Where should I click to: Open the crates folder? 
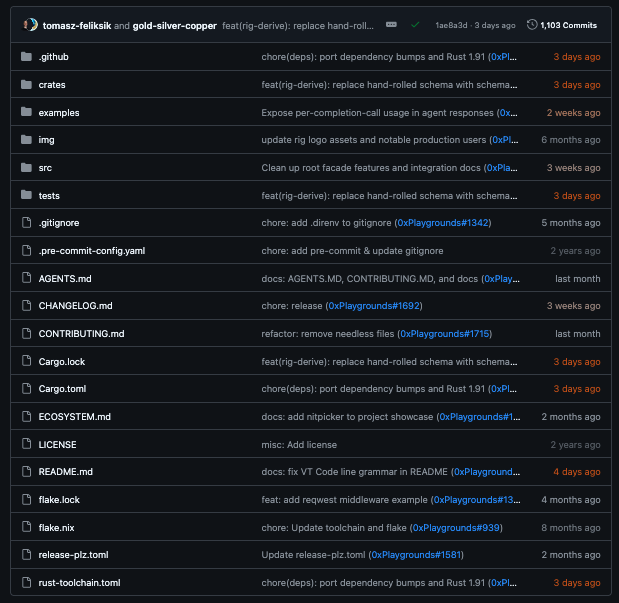pyautogui.click(x=52, y=85)
